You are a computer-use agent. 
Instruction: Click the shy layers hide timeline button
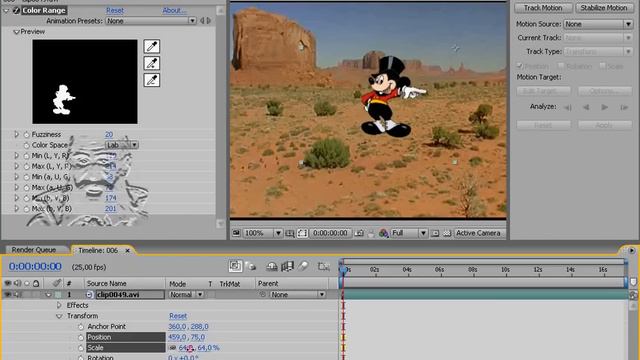(272, 266)
